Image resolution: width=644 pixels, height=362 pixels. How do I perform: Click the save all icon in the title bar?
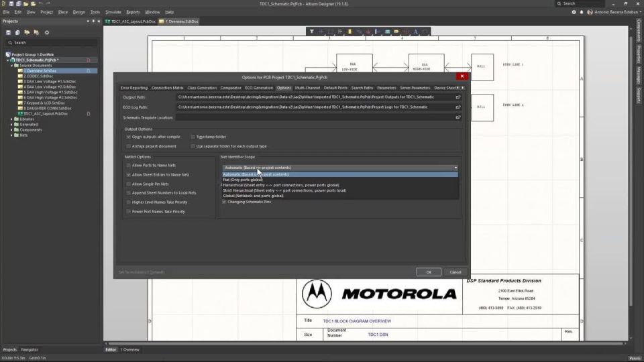tap(19, 4)
